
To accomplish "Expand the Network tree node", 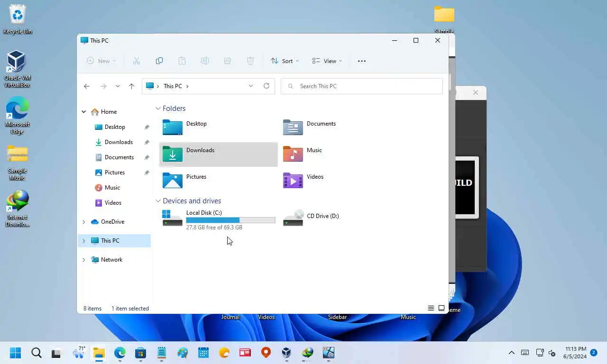I will [84, 260].
